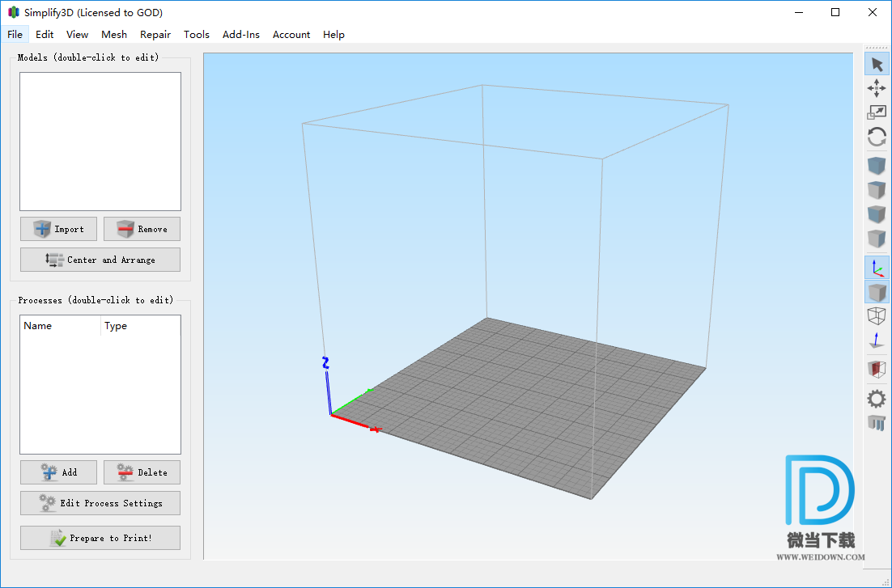Click the Import model button
Viewport: 892px width, 588px height.
[x=58, y=229]
